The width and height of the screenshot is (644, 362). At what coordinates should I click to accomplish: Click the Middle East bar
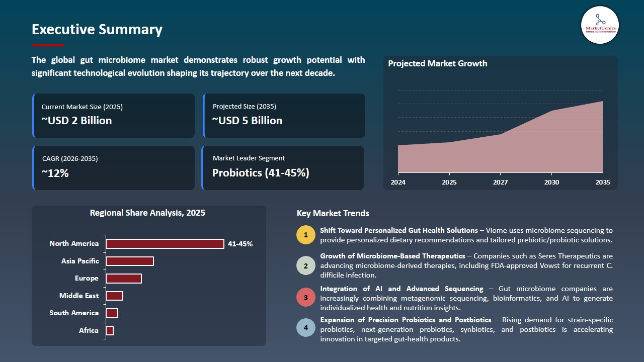pos(114,296)
